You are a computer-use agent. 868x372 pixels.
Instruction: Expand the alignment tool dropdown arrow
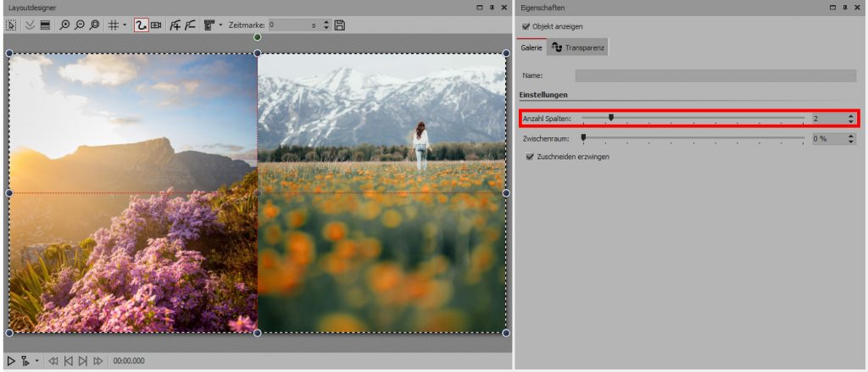[220, 25]
